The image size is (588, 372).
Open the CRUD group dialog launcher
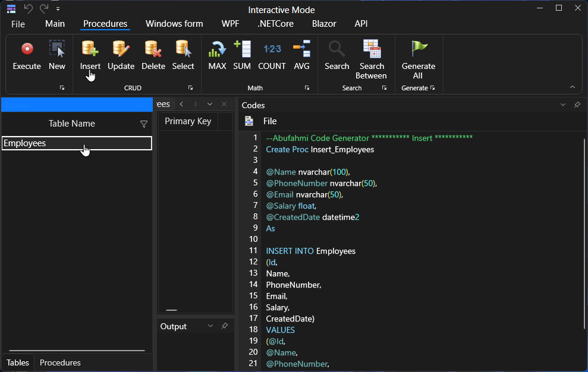click(x=190, y=88)
